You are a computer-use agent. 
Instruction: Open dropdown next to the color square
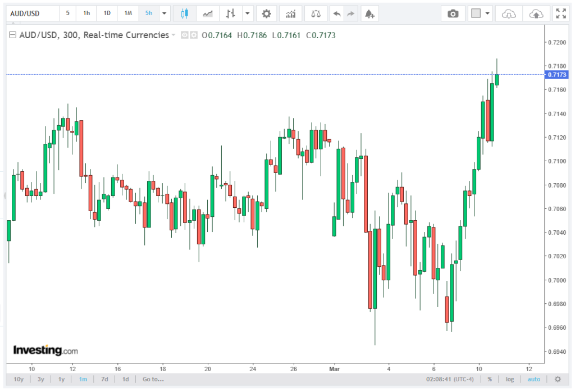487,13
